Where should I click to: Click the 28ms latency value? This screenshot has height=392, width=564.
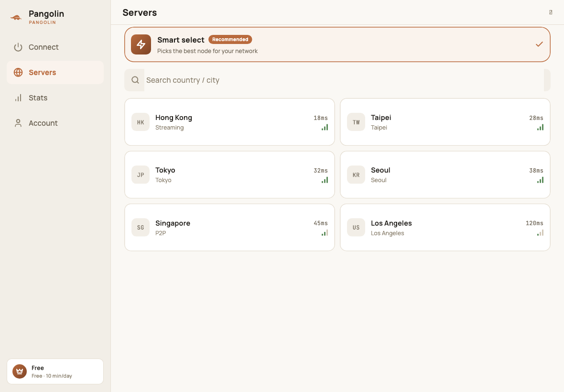click(x=536, y=118)
